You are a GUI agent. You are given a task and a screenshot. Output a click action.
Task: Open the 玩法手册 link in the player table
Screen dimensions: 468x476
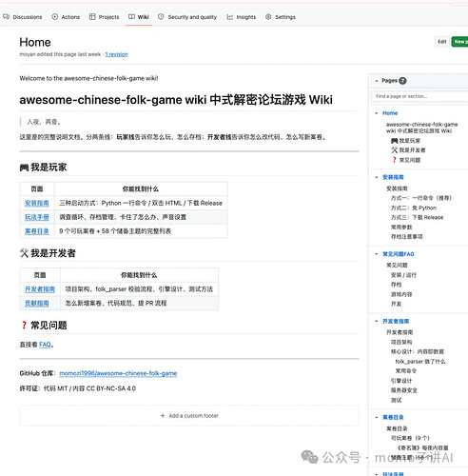coord(37,217)
